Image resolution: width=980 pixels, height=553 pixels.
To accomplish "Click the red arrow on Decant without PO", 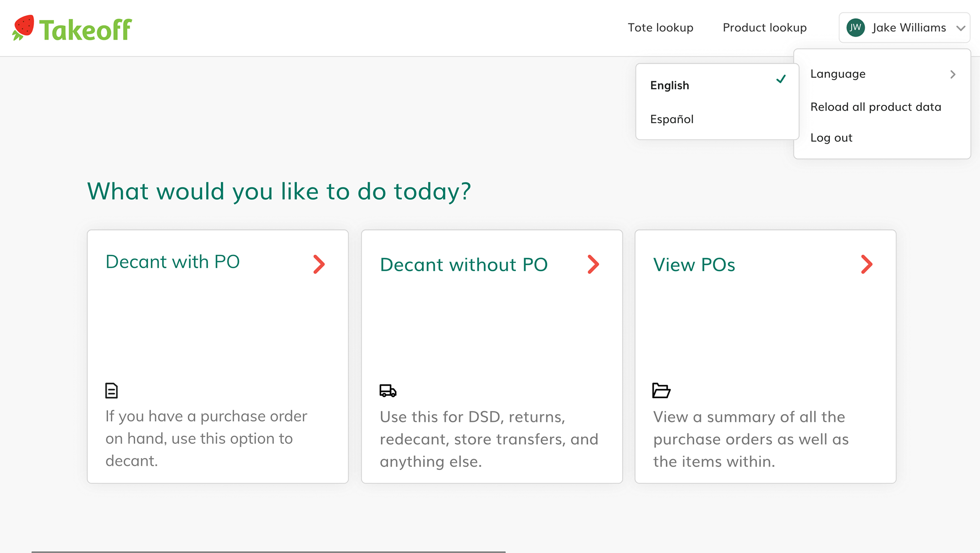I will (593, 264).
